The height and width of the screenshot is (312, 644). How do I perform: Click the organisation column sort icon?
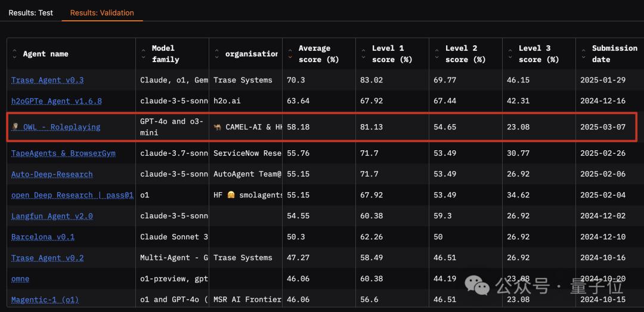click(217, 54)
